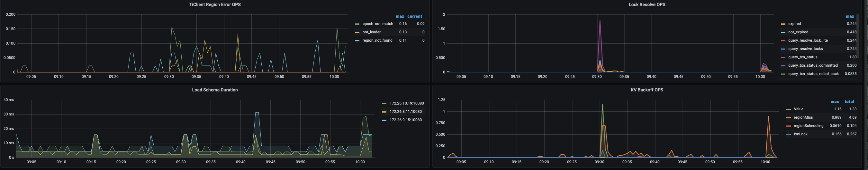
Task: Sort KV Backoff OPS legend by total column
Action: pos(849,102)
